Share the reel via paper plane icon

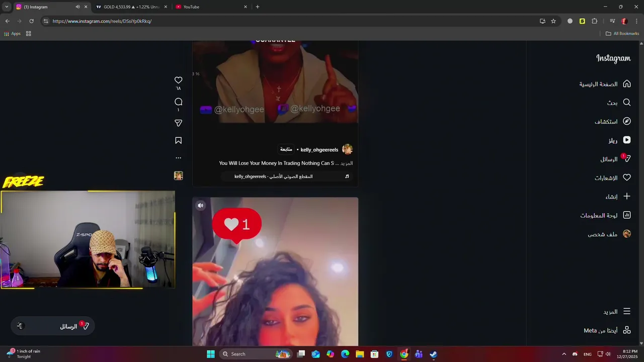178,123
